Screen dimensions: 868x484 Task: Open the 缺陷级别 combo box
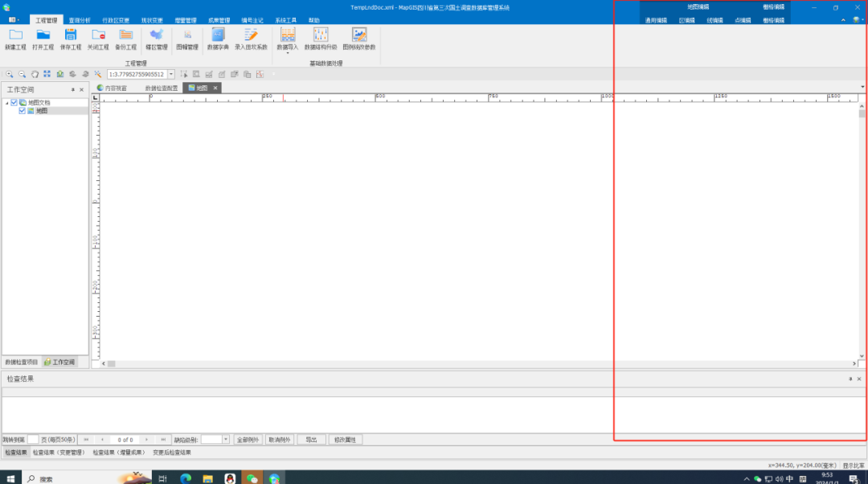coord(226,440)
